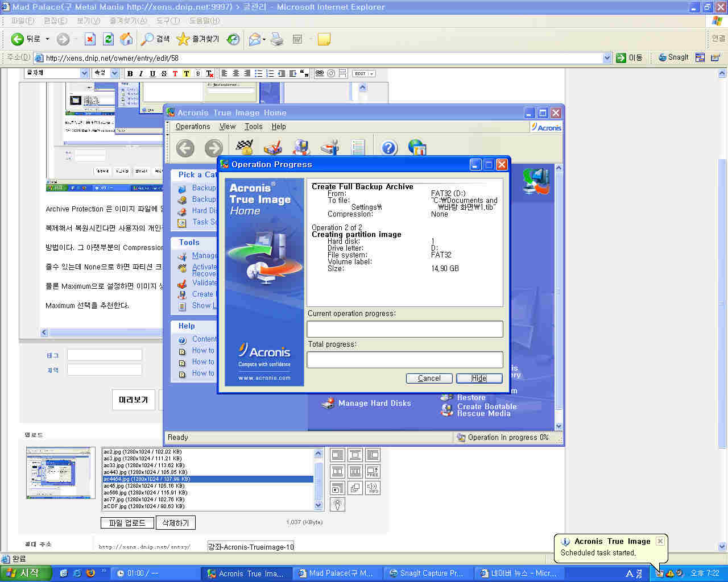The image size is (728, 582).
Task: Open the mail icon dropdown arrow in IE
Action: [264, 39]
